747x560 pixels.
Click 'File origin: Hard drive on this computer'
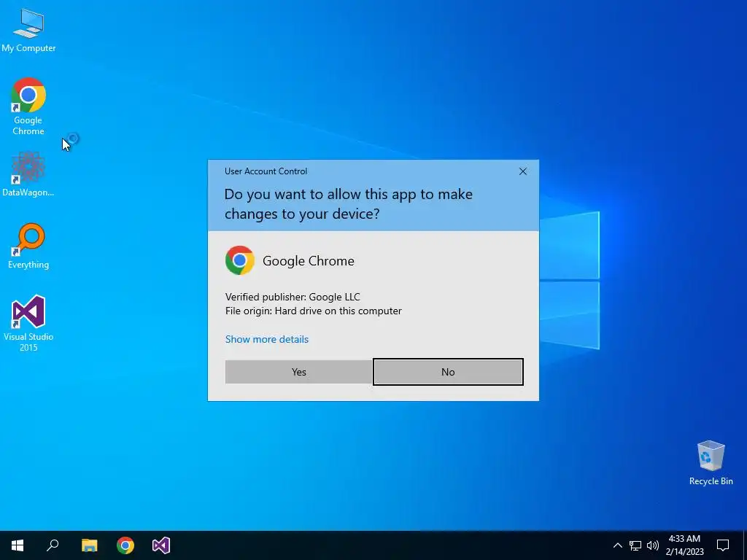click(314, 311)
